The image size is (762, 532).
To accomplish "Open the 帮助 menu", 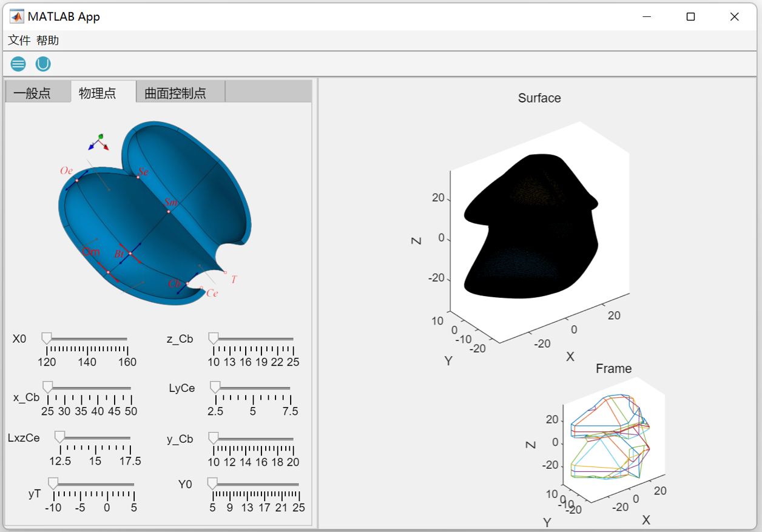I will [x=48, y=41].
